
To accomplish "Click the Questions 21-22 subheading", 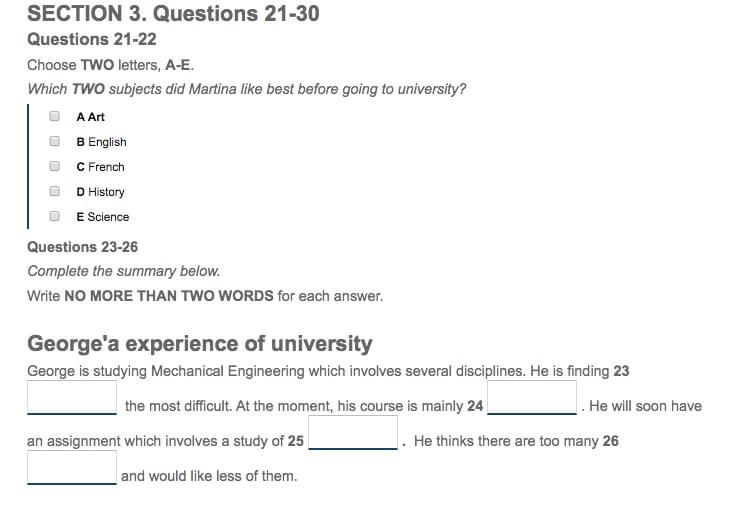I will [92, 39].
